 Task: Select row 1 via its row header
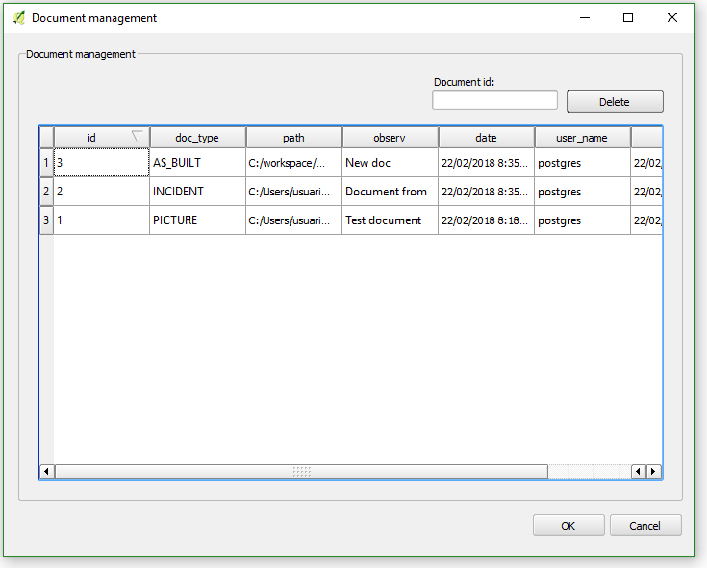(x=45, y=162)
